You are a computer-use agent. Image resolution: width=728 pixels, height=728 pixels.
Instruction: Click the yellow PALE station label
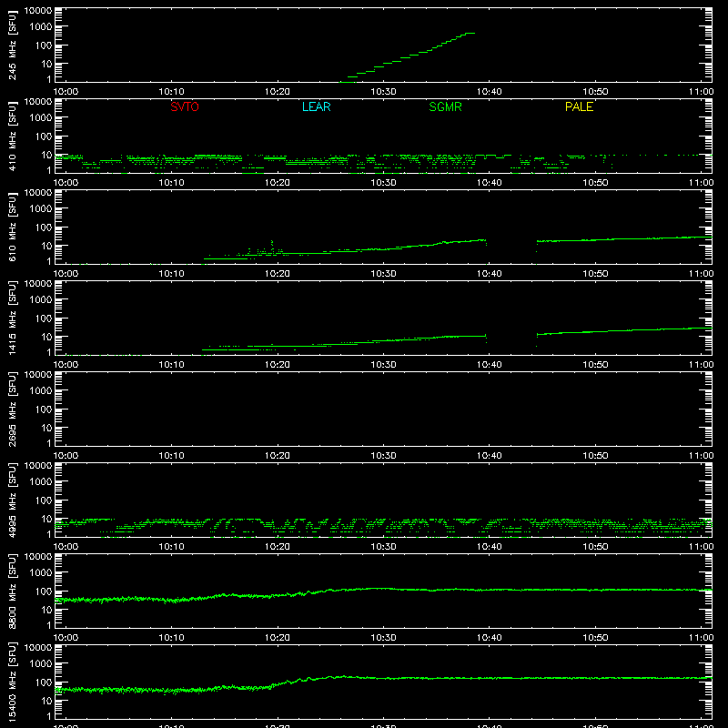[x=579, y=106]
